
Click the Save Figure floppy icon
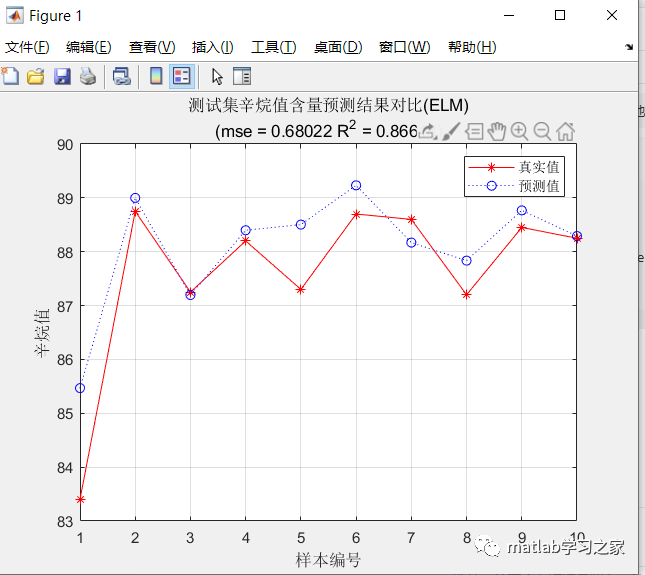click(x=62, y=77)
